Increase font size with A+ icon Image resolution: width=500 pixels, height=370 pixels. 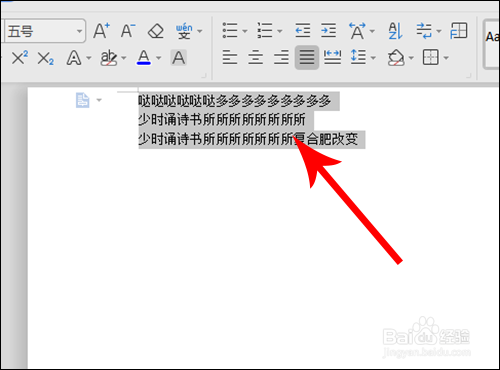(x=101, y=31)
